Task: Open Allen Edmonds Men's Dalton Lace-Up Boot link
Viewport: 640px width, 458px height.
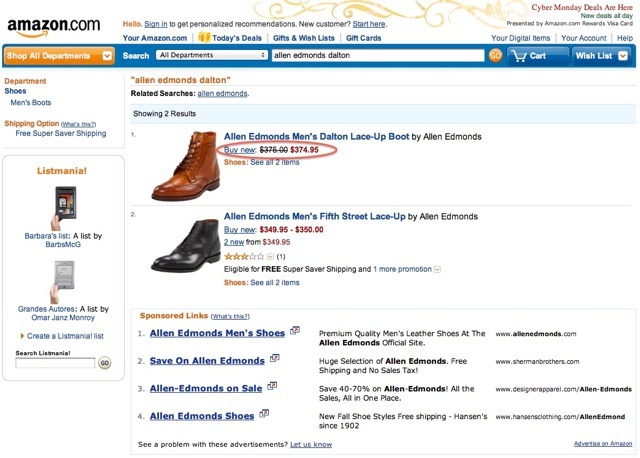Action: point(315,135)
